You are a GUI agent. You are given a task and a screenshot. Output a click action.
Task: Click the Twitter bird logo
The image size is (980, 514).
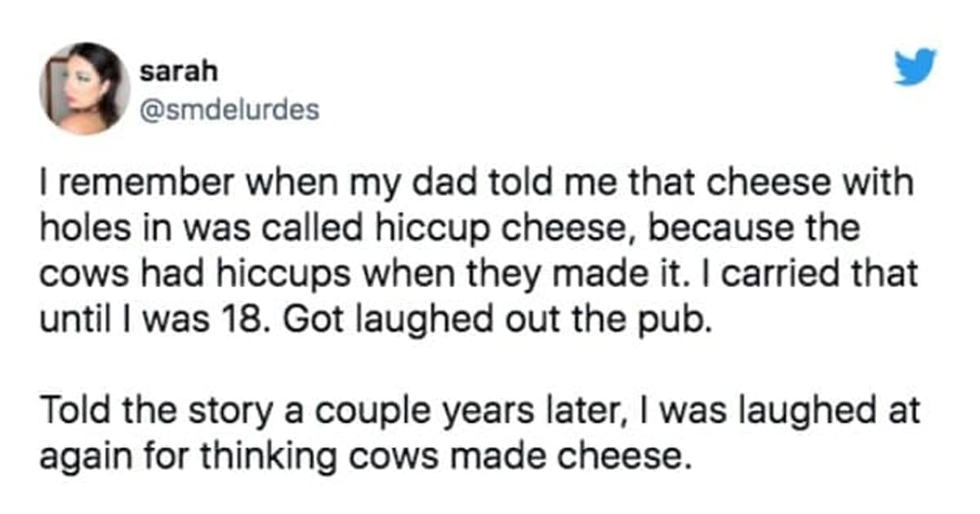tap(914, 68)
